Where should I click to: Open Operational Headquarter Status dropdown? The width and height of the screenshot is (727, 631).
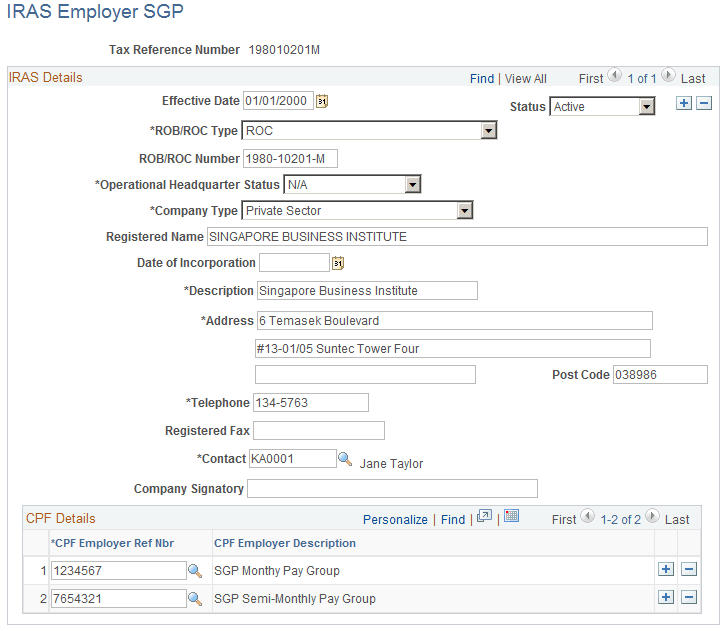pyautogui.click(x=352, y=185)
